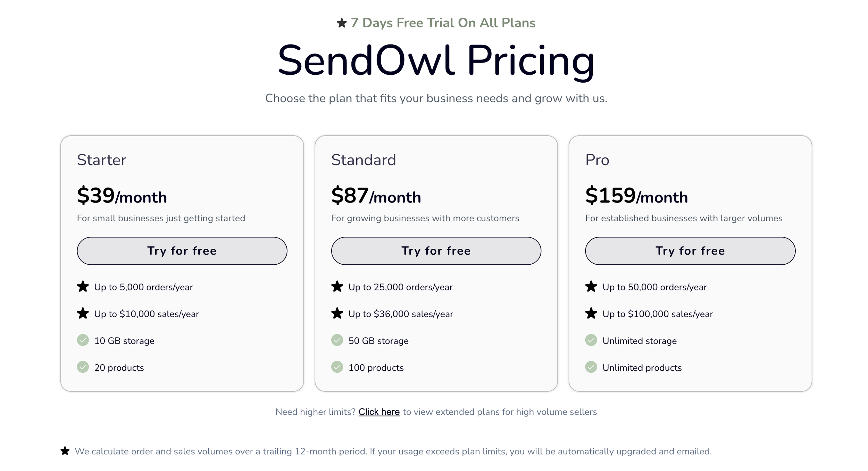Viewport: 868px width, 471px height.
Task: Click the footnote star icon about trailing 12-month period
Action: click(65, 451)
